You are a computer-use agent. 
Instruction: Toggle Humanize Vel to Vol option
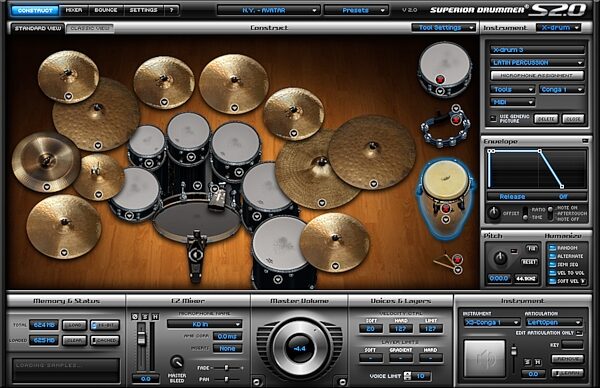pyautogui.click(x=552, y=273)
